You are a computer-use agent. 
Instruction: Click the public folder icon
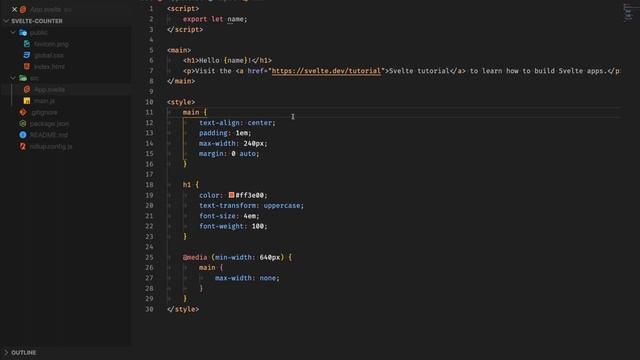(x=23, y=32)
